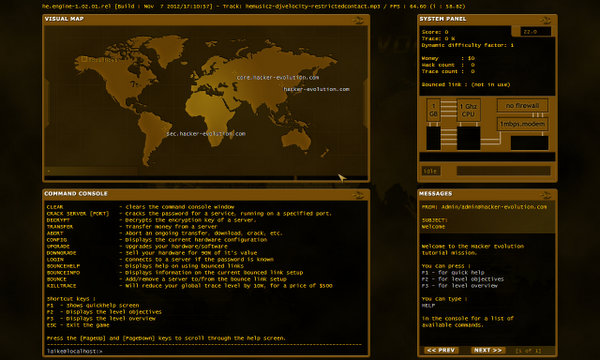Click the Messages panel corner icon

pos(545,195)
